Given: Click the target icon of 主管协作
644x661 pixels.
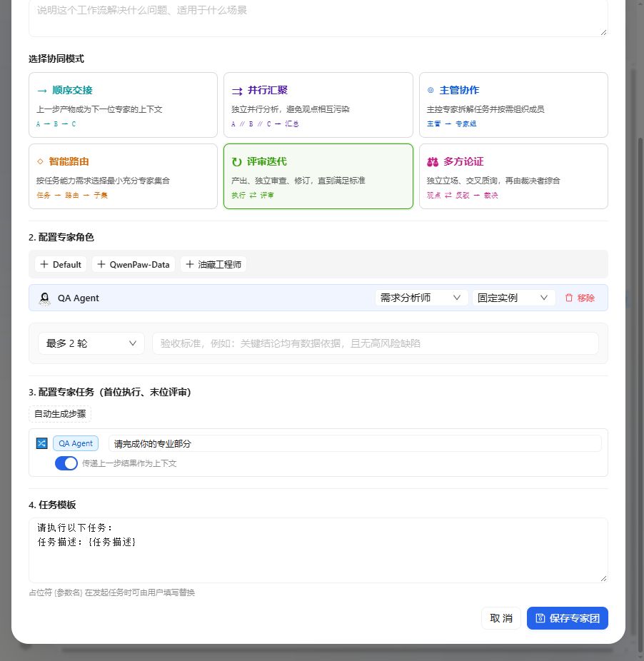Looking at the screenshot, I should coord(431,90).
